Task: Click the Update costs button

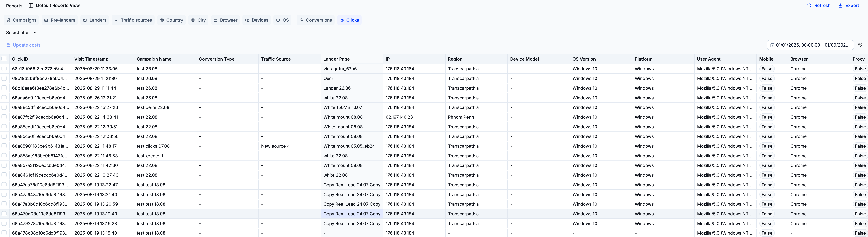Action: coord(23,45)
